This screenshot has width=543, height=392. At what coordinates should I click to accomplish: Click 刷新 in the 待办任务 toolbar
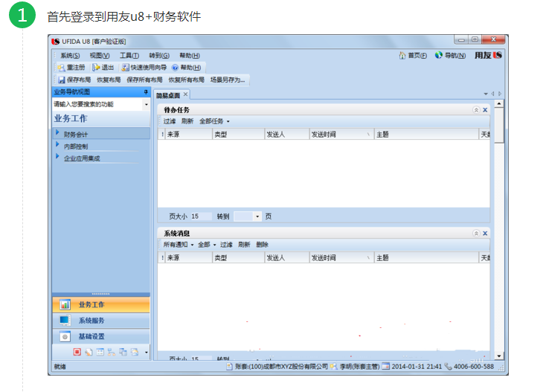(187, 121)
